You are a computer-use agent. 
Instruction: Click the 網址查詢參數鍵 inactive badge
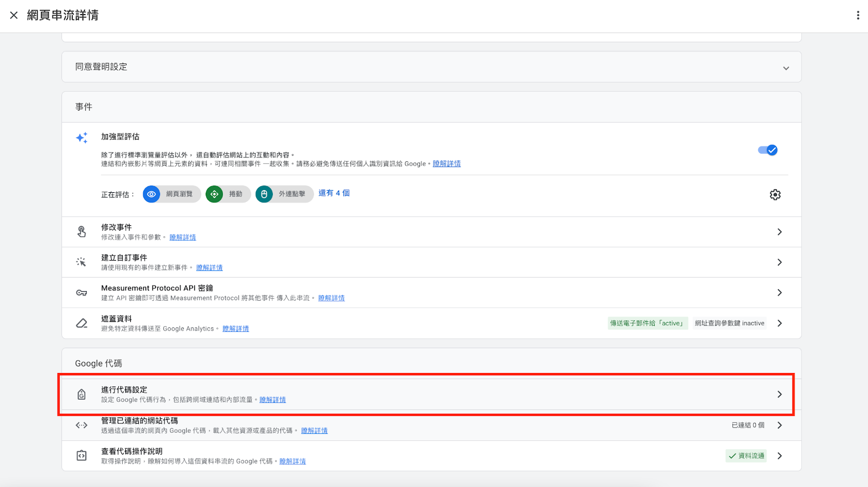pos(730,323)
